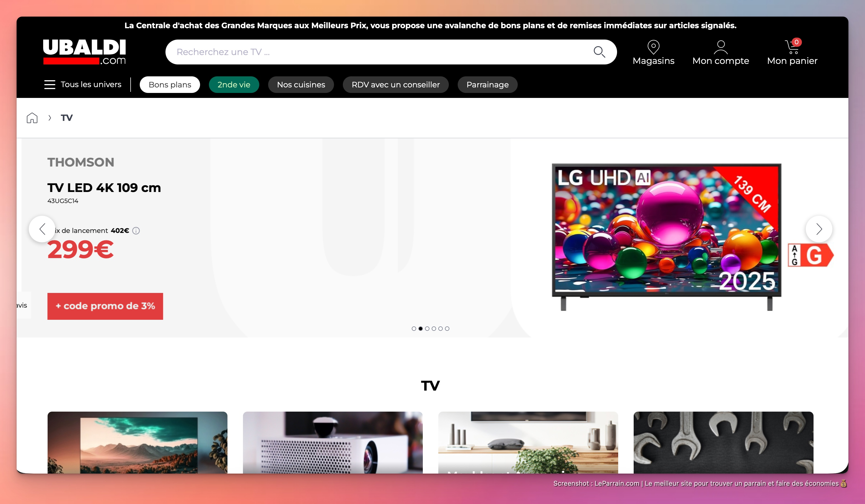Select the last carousel dot
865x504 pixels.
pos(447,329)
